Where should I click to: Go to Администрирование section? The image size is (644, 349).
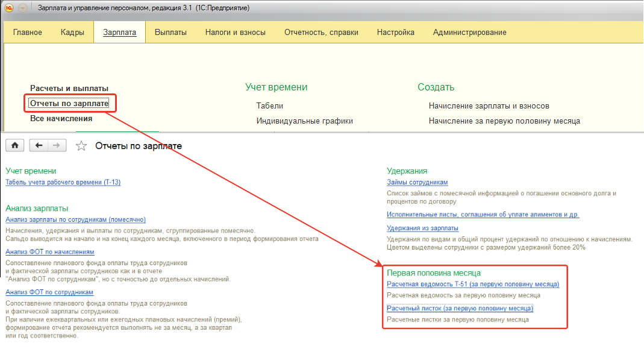pyautogui.click(x=469, y=33)
